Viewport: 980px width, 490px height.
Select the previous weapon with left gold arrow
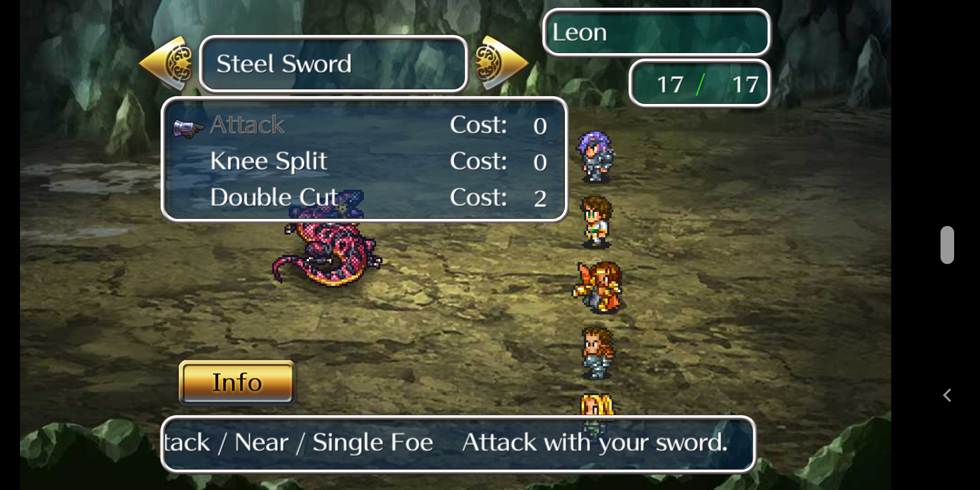coord(167,64)
